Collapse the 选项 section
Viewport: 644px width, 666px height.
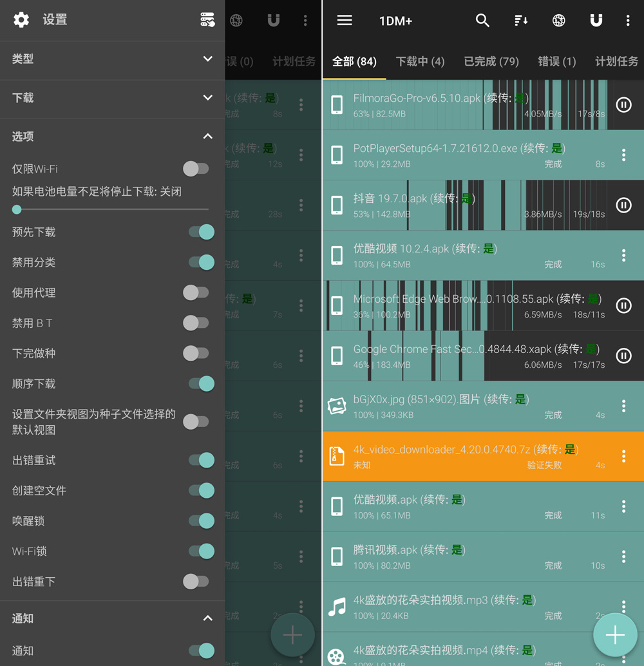(x=112, y=137)
